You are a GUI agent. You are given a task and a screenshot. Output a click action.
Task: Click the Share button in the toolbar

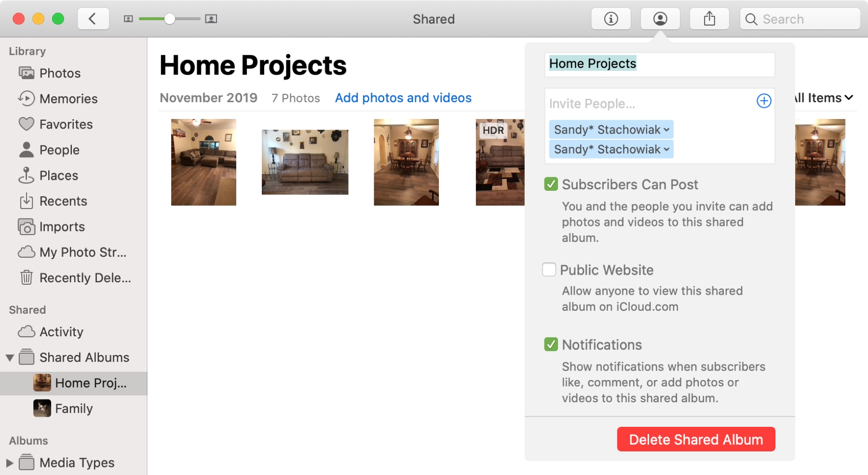tap(709, 19)
